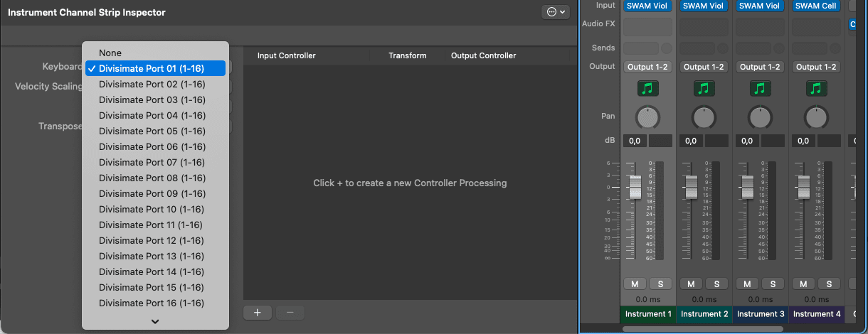Viewport: 868px width, 334px height.
Task: Click the Pan knob on Instrument 4
Action: click(816, 117)
